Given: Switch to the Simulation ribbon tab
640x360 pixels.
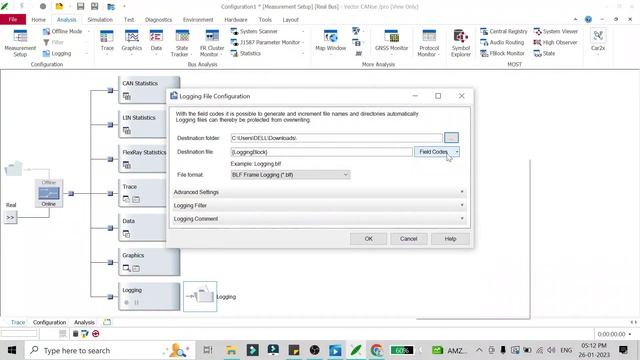Looking at the screenshot, I should point(100,20).
